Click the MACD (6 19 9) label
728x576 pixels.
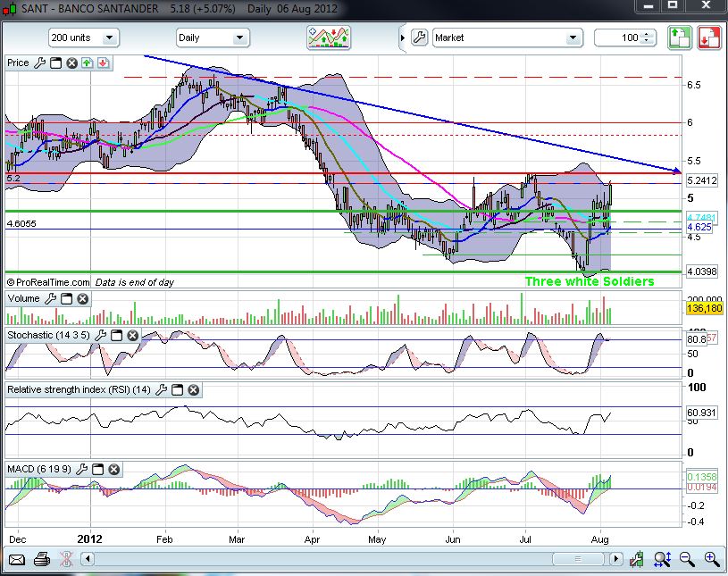pyautogui.click(x=39, y=469)
